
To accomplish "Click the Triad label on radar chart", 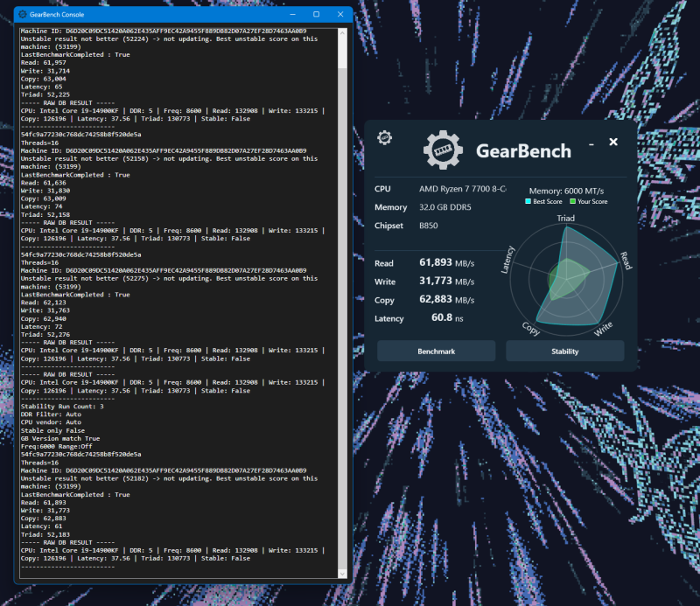I will (x=565, y=219).
